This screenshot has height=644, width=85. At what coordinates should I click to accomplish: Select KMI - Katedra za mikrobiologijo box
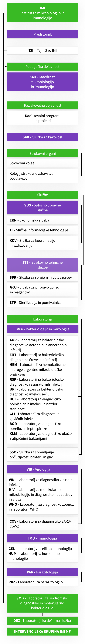(x=42, y=82)
